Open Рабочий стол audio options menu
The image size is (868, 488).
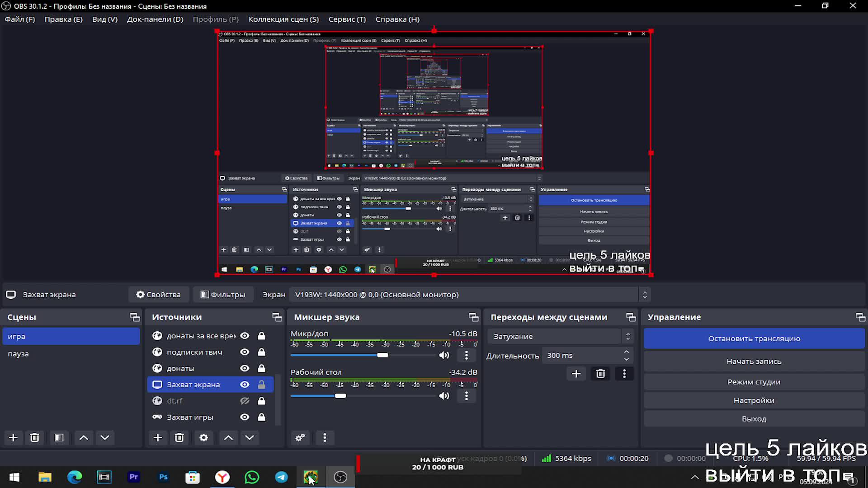click(467, 396)
